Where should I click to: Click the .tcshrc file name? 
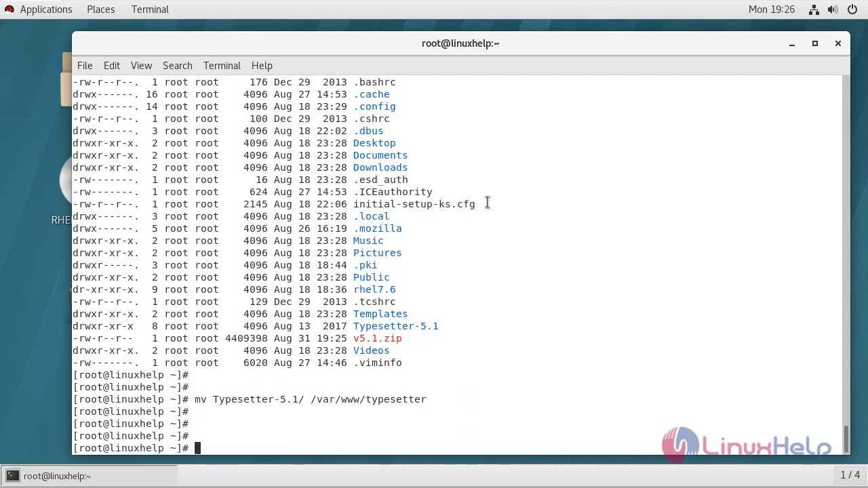click(x=374, y=302)
